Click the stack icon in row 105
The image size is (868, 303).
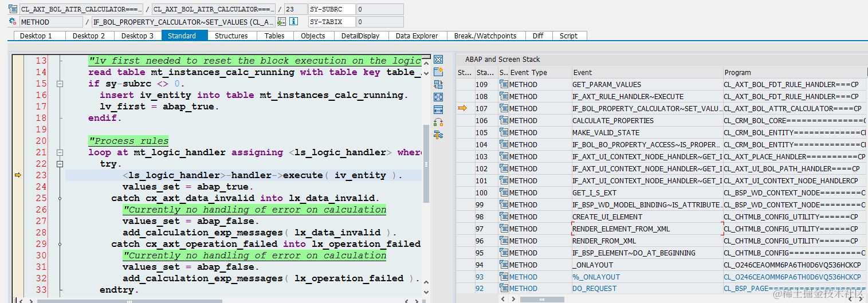click(504, 132)
